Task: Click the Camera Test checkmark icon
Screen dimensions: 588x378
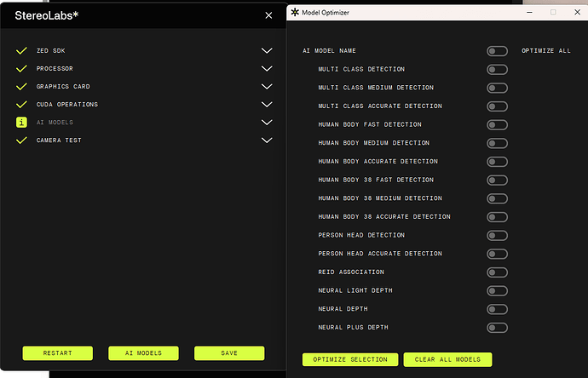Action: pos(21,140)
